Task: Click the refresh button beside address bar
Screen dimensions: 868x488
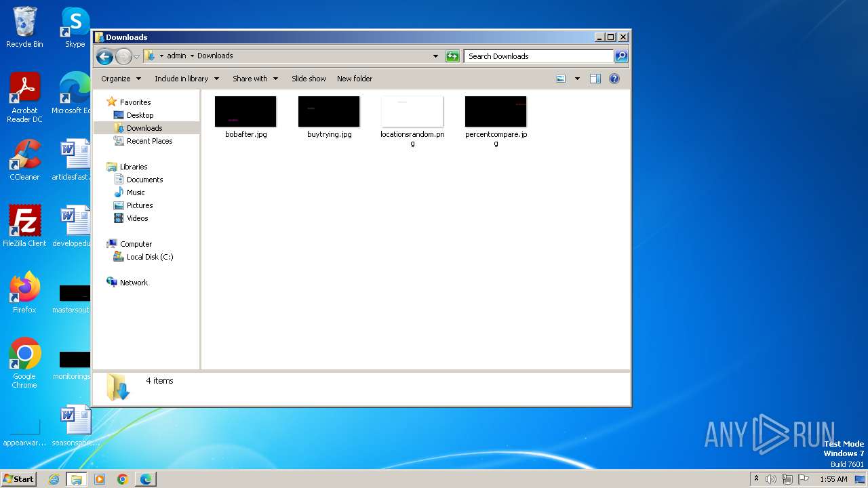Action: (x=452, y=56)
